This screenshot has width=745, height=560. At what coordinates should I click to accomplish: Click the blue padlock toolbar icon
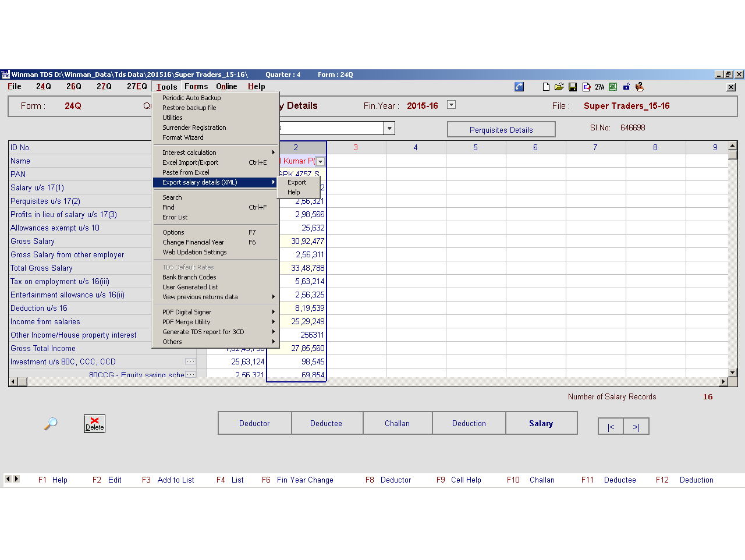[626, 87]
